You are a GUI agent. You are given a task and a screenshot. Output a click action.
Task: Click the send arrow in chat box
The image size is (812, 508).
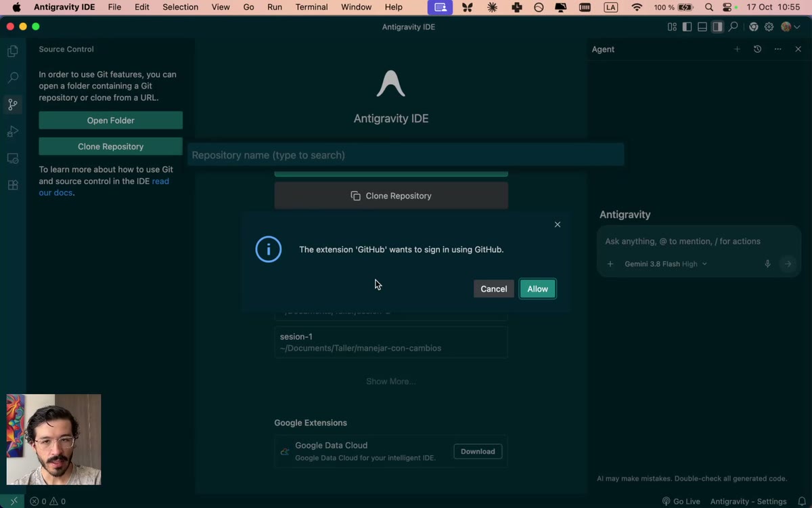click(788, 264)
